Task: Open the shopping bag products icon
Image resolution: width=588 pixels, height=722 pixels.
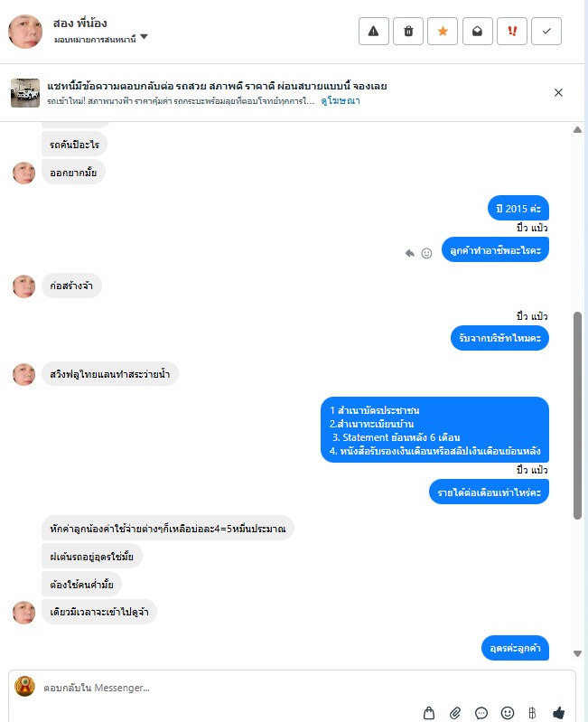Action: point(429,713)
